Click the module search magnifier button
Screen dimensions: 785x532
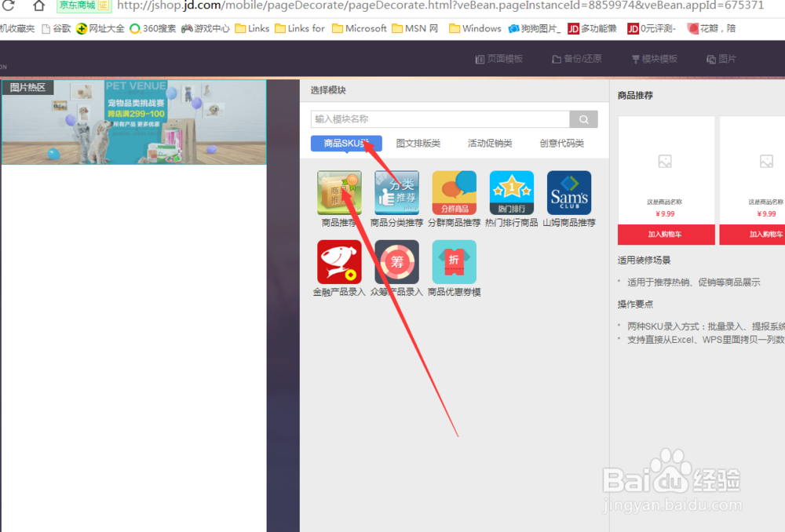pyautogui.click(x=584, y=119)
